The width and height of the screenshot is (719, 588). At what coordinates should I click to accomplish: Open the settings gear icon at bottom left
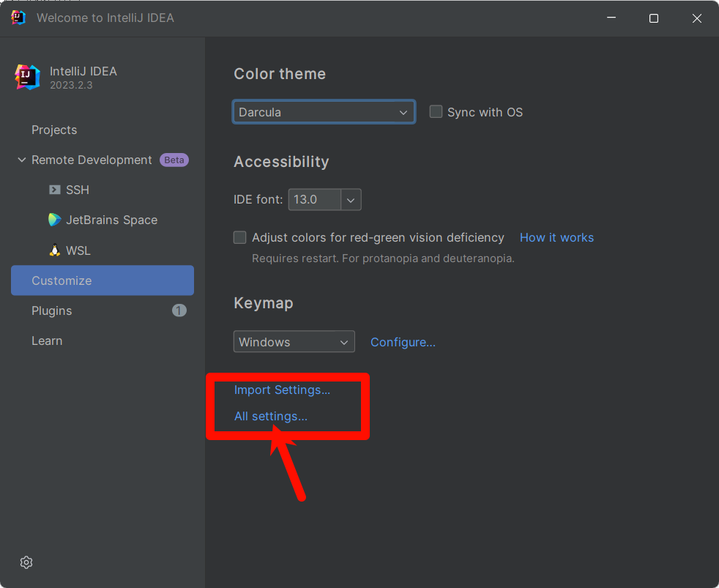[26, 562]
